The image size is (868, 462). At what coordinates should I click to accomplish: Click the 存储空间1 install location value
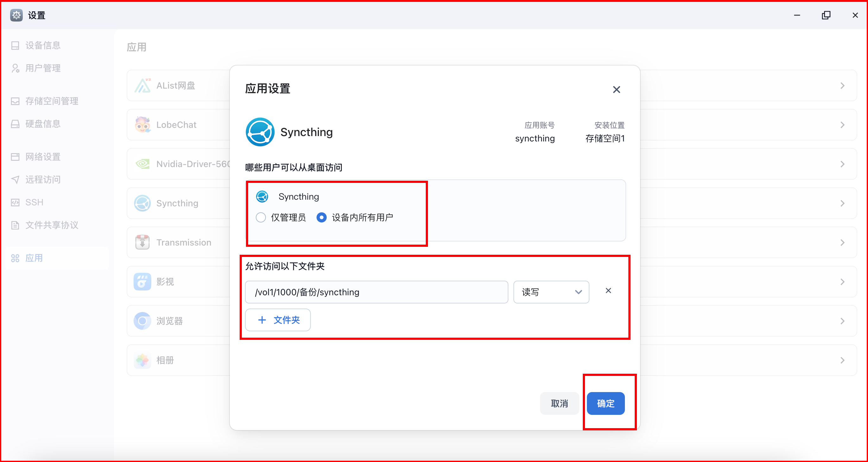pyautogui.click(x=605, y=138)
